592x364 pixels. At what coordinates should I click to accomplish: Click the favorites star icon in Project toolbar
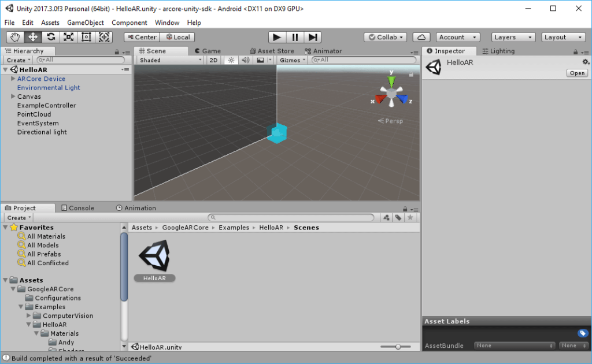(410, 218)
